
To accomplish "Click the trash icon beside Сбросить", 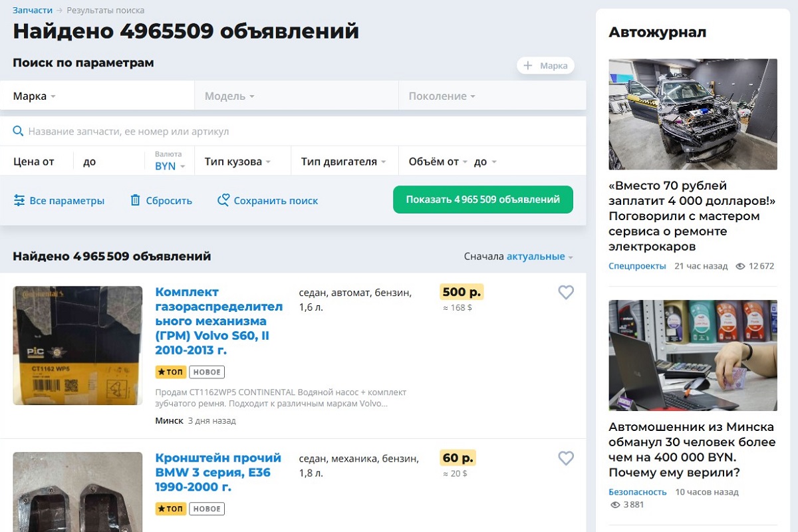I will (135, 200).
